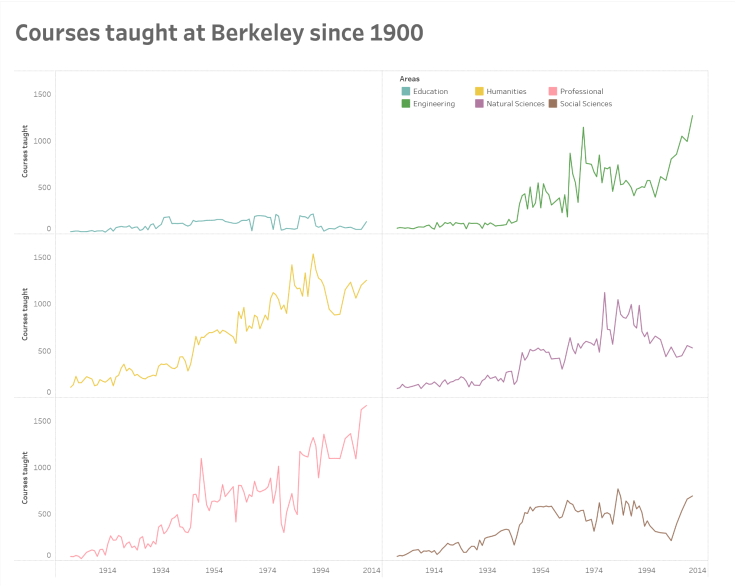Highlight Natural Sciences via legend label

(515, 103)
